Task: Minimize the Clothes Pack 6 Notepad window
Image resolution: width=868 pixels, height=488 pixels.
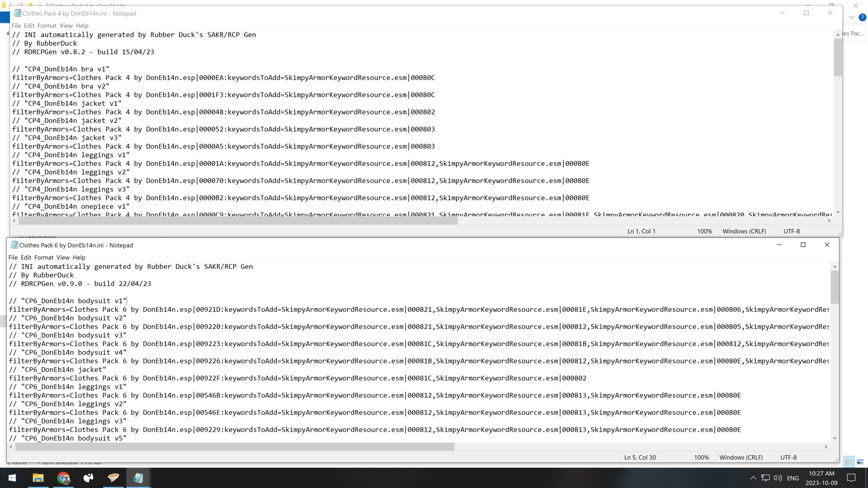Action: (779, 245)
